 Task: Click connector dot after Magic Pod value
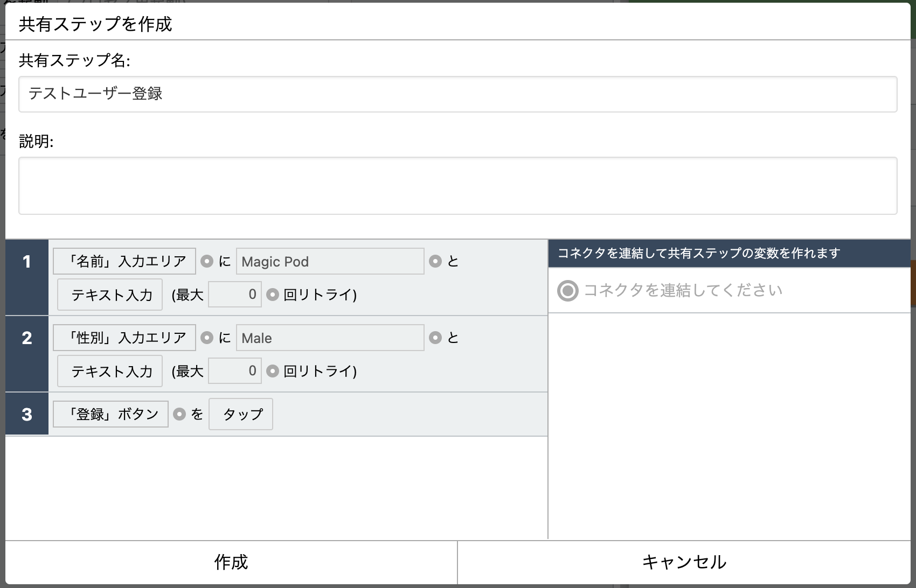435,261
